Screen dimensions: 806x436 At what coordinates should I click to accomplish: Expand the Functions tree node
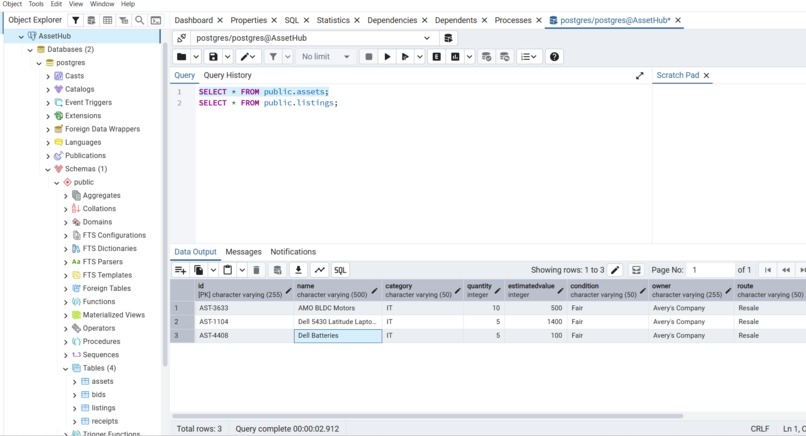click(66, 302)
